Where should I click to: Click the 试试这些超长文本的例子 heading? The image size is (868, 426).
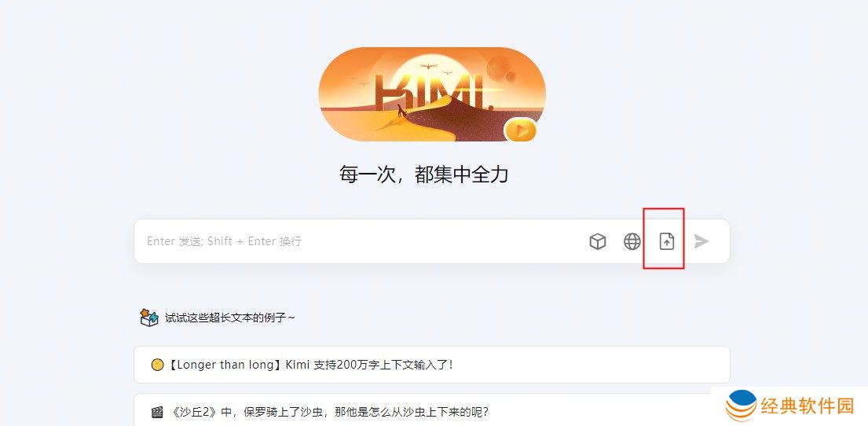click(x=229, y=318)
